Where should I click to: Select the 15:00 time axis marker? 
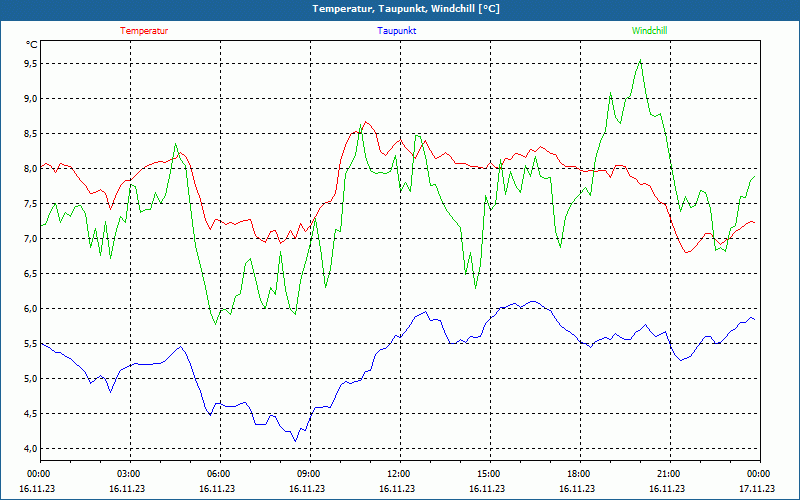click(489, 474)
